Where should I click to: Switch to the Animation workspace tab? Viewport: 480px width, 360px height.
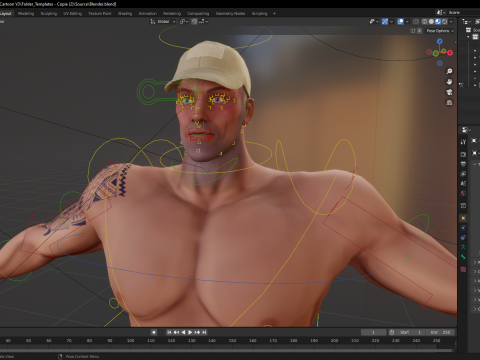click(147, 14)
